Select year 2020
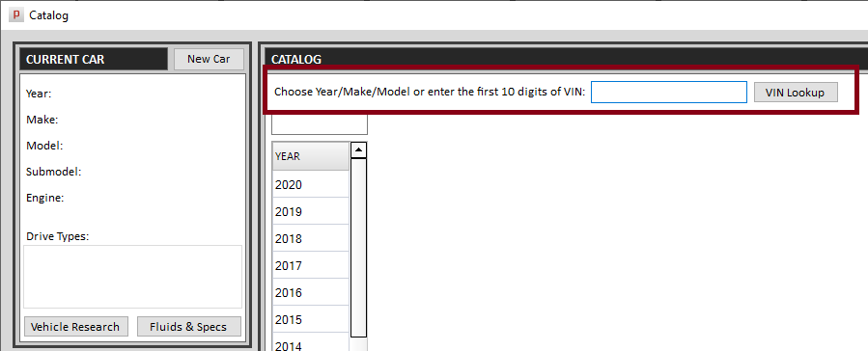This screenshot has width=868, height=351. pyautogui.click(x=311, y=184)
